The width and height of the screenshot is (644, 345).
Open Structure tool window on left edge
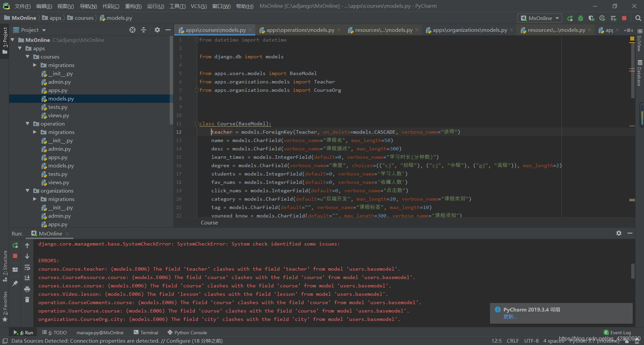[x=5, y=266]
